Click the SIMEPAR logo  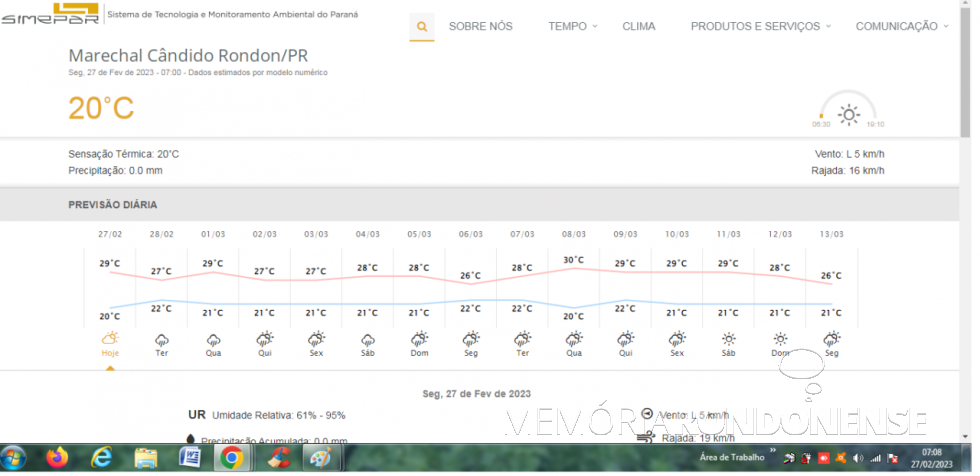point(50,14)
